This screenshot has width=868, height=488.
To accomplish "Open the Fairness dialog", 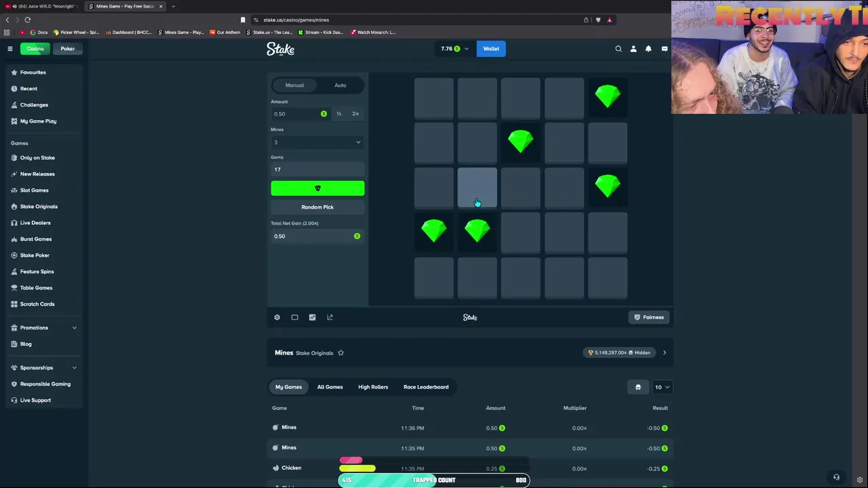I will [649, 317].
